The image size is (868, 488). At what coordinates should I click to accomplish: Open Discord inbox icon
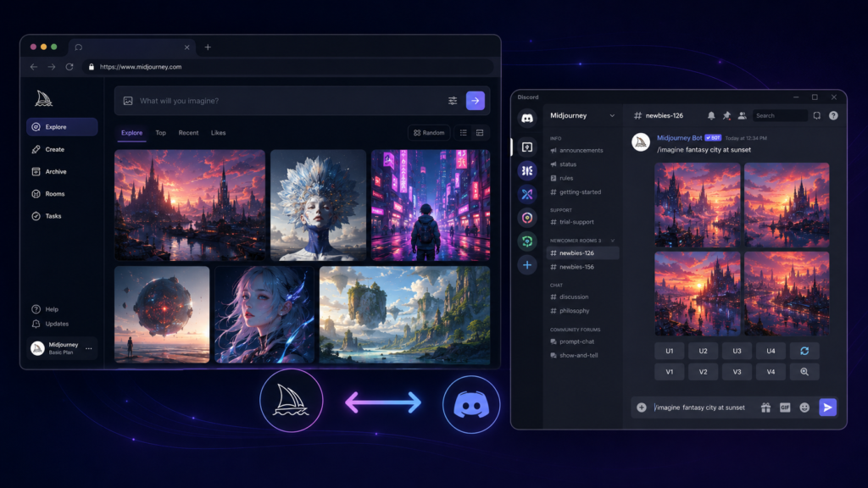tap(817, 115)
